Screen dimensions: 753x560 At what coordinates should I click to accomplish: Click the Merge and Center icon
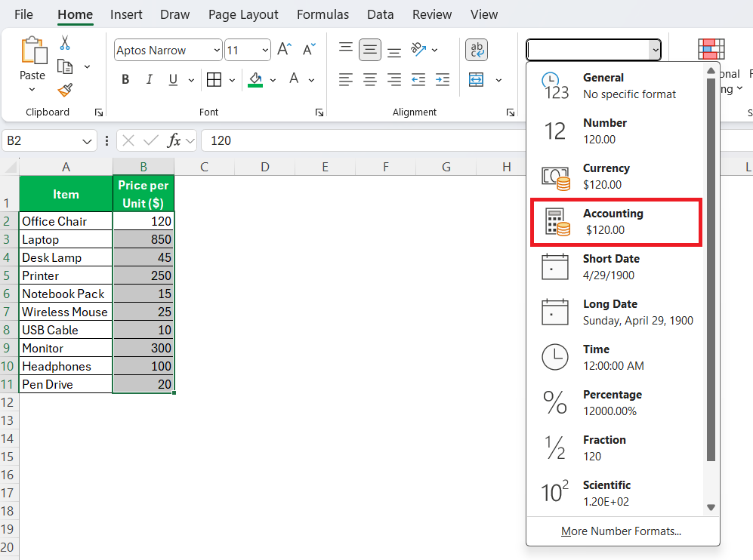pos(476,80)
